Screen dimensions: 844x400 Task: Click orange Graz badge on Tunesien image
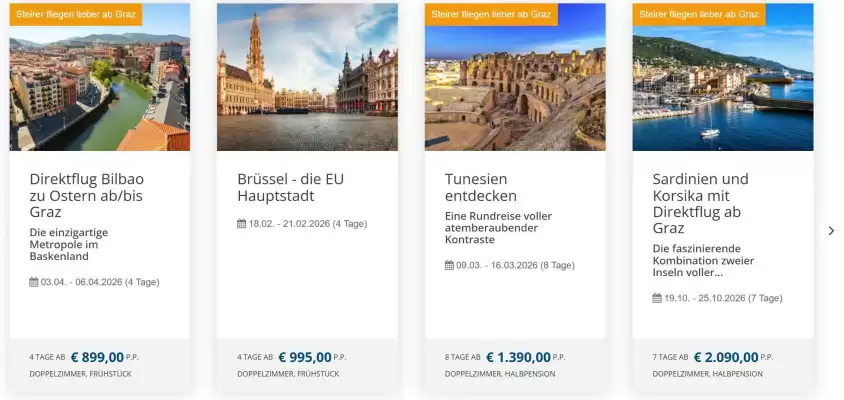click(491, 14)
